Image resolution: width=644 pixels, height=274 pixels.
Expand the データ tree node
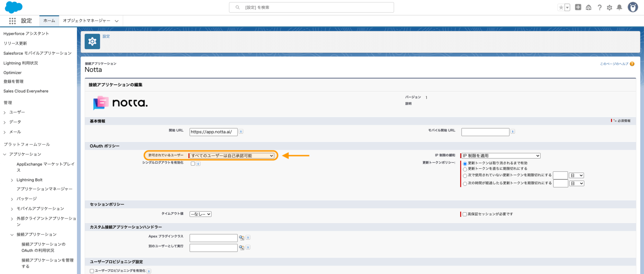pyautogui.click(x=5, y=123)
